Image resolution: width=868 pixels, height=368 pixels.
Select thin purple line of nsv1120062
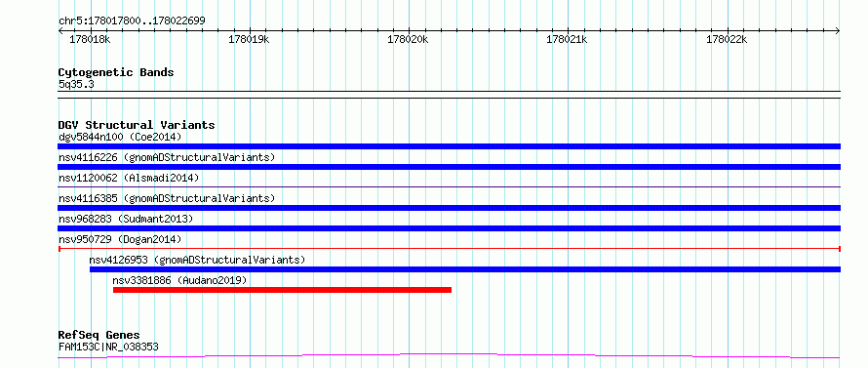point(449,186)
